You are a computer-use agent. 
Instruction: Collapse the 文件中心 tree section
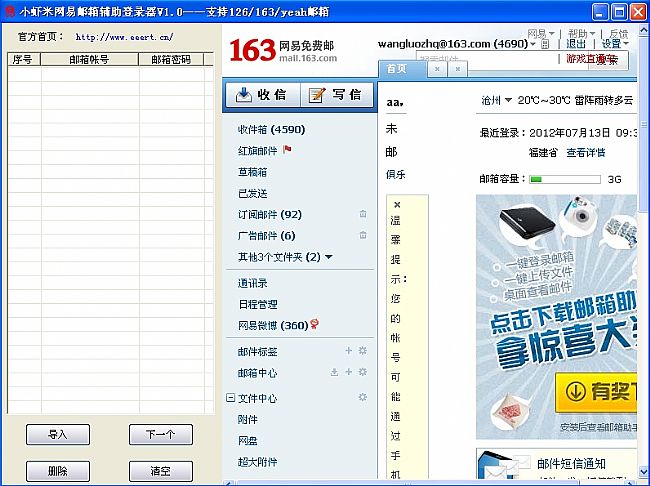click(230, 398)
